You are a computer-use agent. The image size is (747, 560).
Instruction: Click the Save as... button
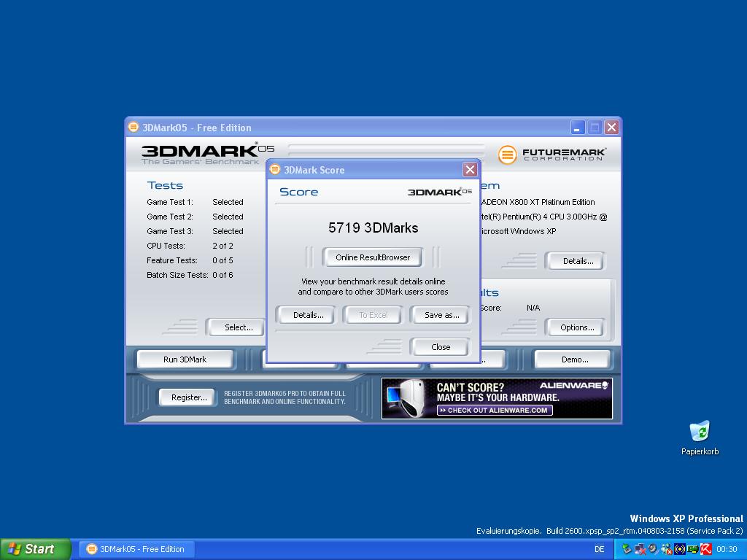pyautogui.click(x=441, y=315)
